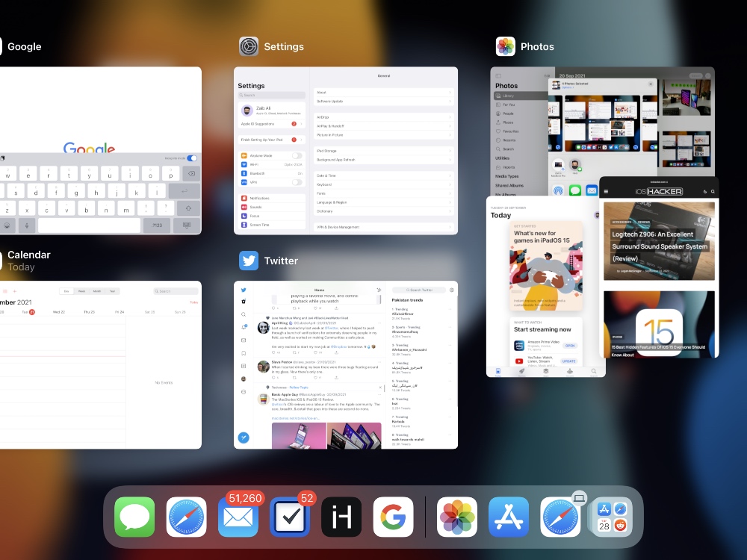
Task: Open What's new for games in iPadOS 15 card
Action: click(x=546, y=266)
